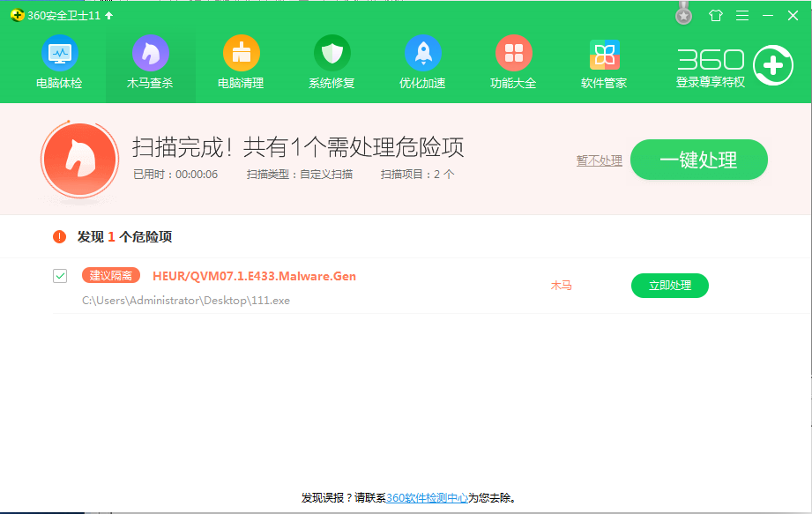The width and height of the screenshot is (812, 514).
Task: Select the 木马查杀 trojan scan icon
Action: (150, 54)
